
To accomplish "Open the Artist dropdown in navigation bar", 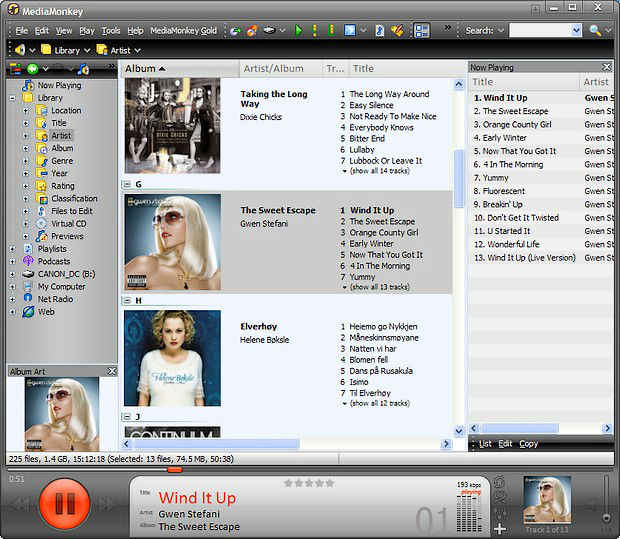I will tap(138, 51).
